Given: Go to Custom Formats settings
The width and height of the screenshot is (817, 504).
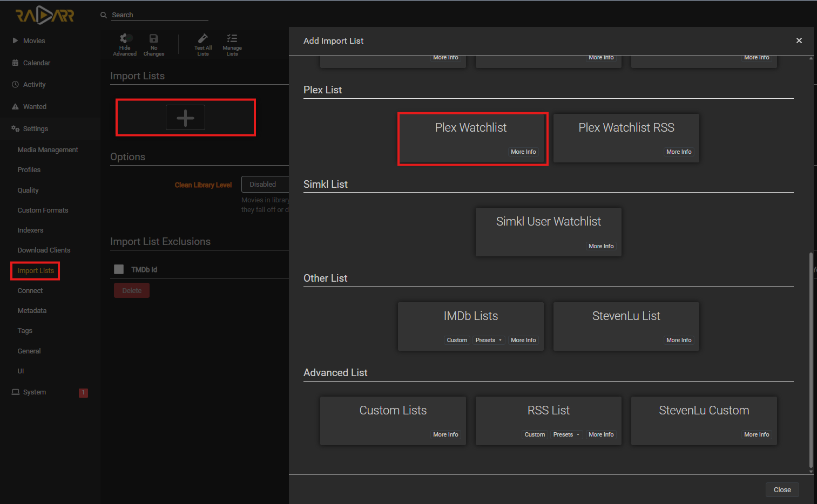Looking at the screenshot, I should (43, 210).
